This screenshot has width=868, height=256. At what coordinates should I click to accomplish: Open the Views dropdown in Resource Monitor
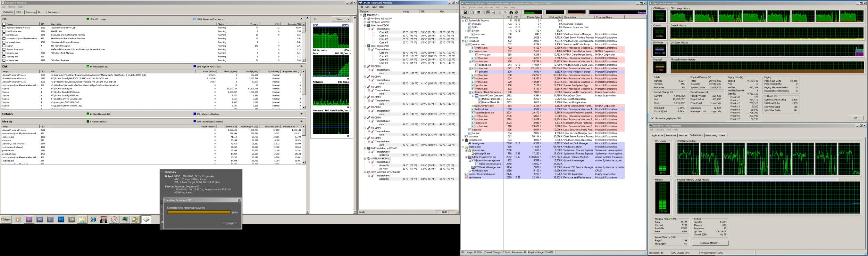pyautogui.click(x=341, y=19)
